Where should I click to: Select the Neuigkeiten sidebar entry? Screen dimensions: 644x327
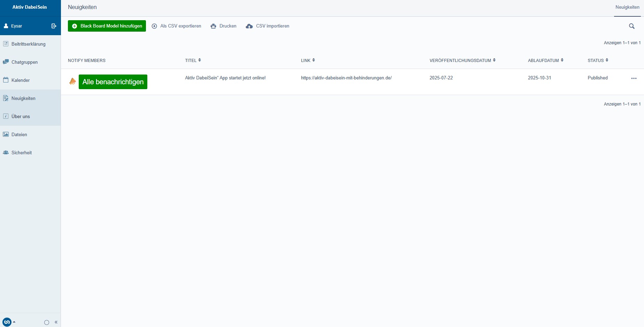point(23,98)
